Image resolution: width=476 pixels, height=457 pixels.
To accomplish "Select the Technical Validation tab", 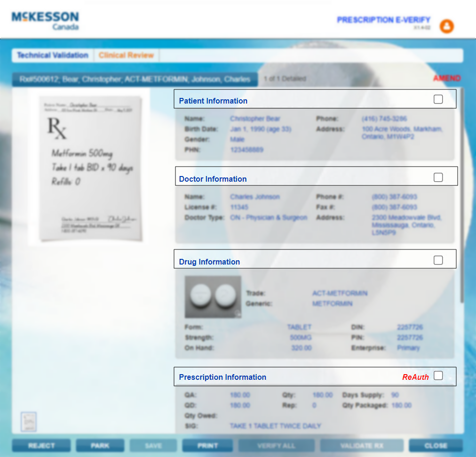I will 52,55.
